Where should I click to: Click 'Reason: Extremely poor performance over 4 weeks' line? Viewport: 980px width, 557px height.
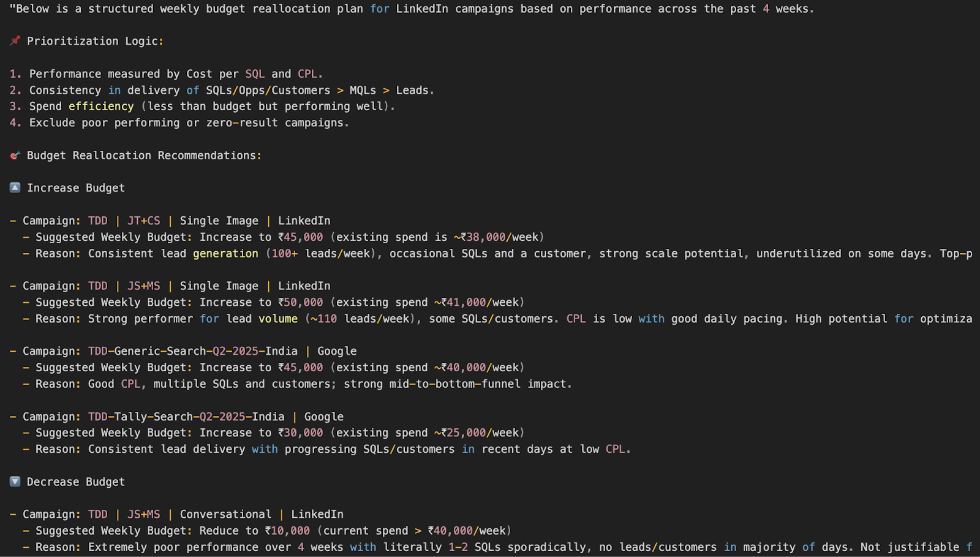click(497, 547)
